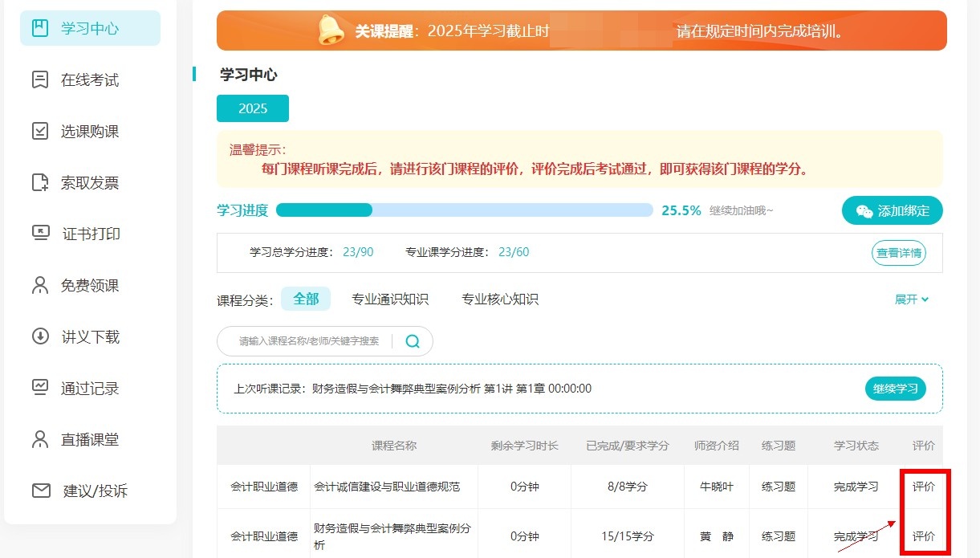Switch to the 2025 tab
This screenshot has width=980, height=558.
[x=253, y=108]
